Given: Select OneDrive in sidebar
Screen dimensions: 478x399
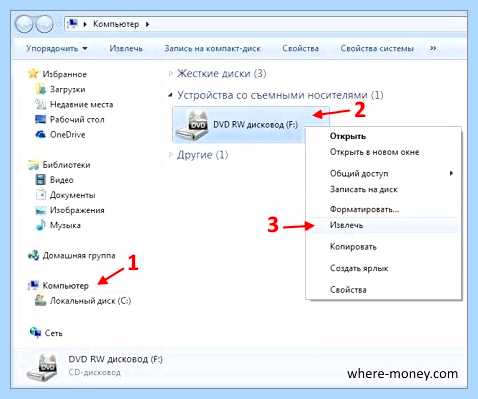Looking at the screenshot, I should coord(68,134).
